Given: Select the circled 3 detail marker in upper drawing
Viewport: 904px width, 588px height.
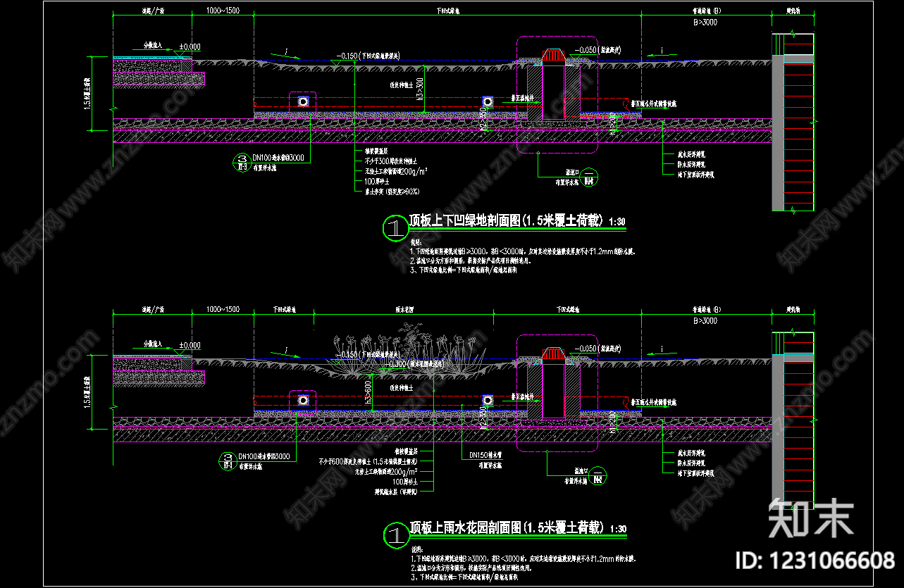Looking at the screenshot, I should point(242,163).
